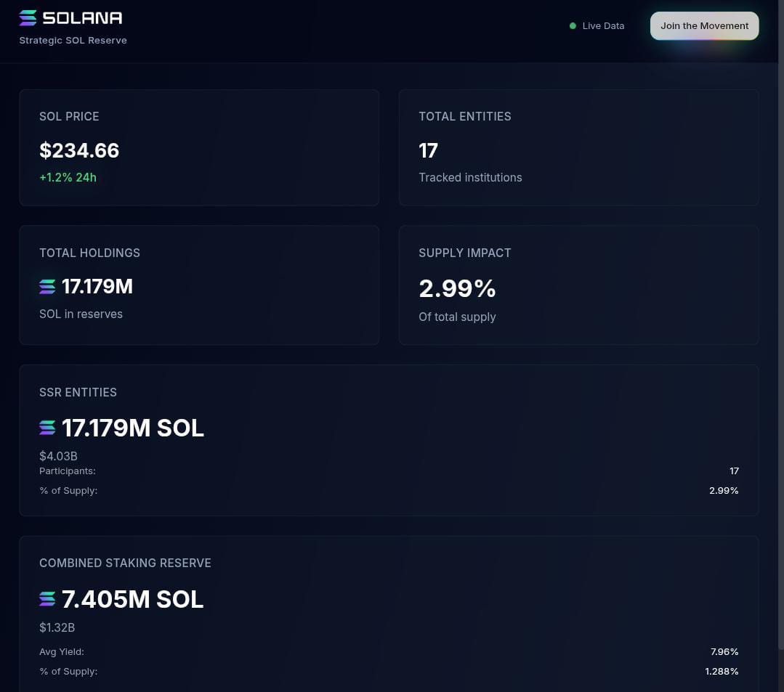Click the SOL PRICE card heading
The image size is (784, 692).
[x=69, y=116]
